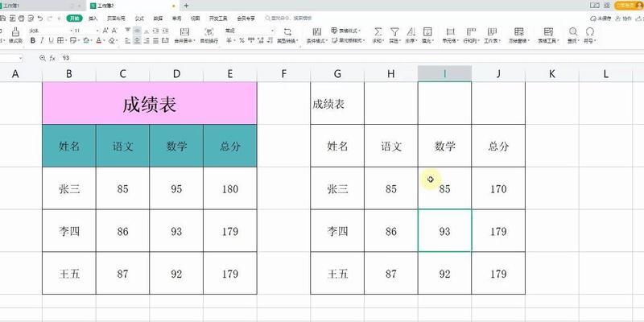Decrease font size with smaller A icon
644x322 pixels.
(x=114, y=31)
